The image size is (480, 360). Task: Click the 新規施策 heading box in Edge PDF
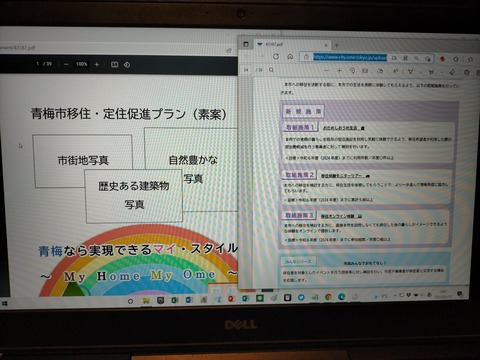pyautogui.click(x=303, y=111)
